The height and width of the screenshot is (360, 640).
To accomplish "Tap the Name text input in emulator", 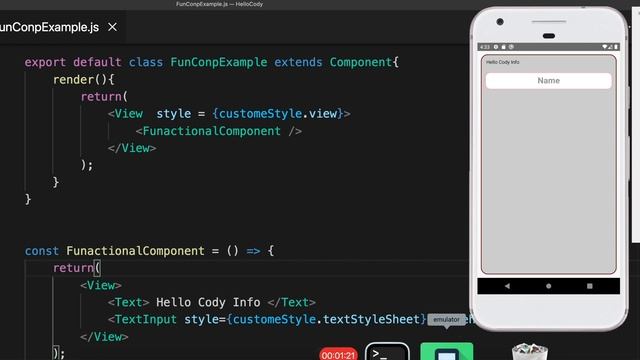I will [x=548, y=80].
